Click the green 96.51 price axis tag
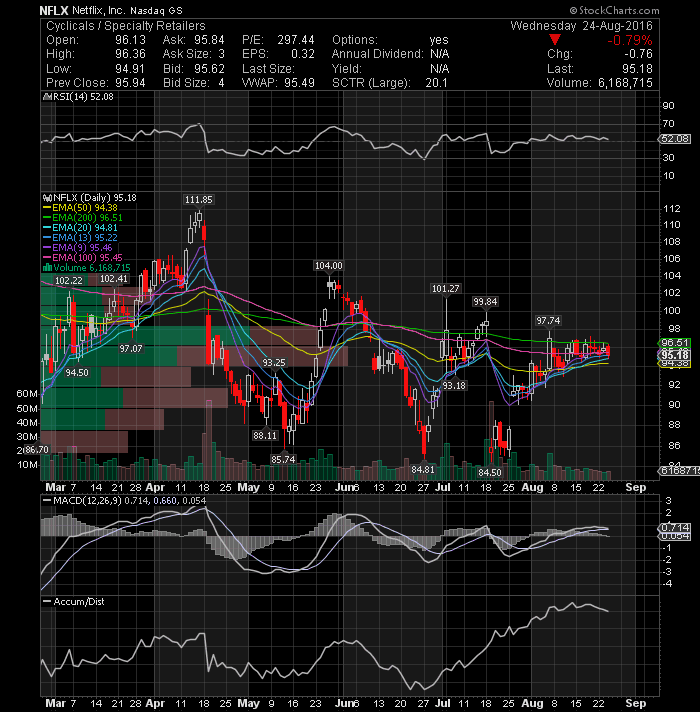The width and height of the screenshot is (700, 712). (x=675, y=343)
